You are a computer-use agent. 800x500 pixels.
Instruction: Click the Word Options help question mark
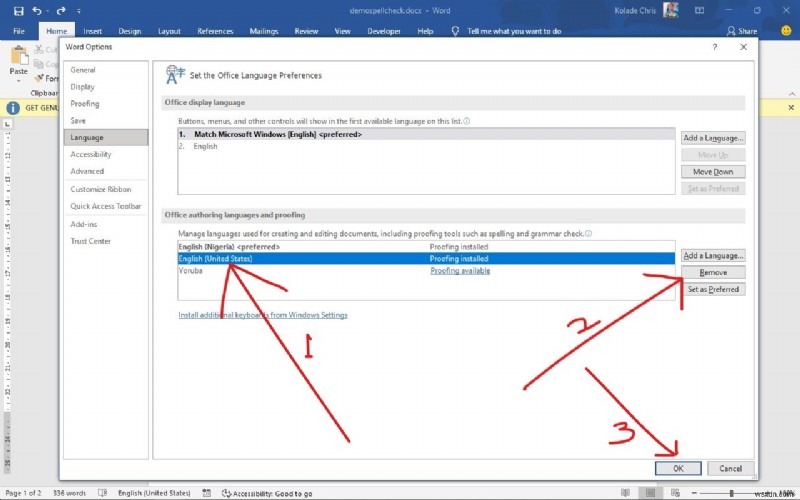tap(715, 47)
